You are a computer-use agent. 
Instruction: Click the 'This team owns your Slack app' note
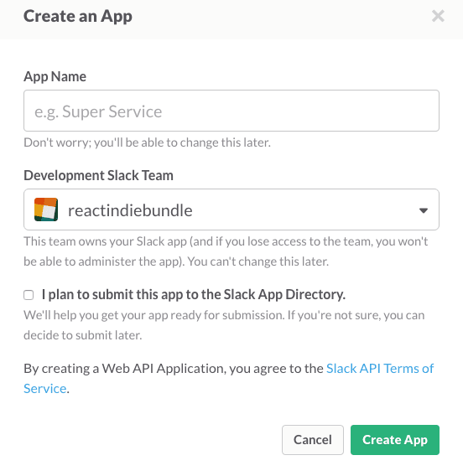226,251
